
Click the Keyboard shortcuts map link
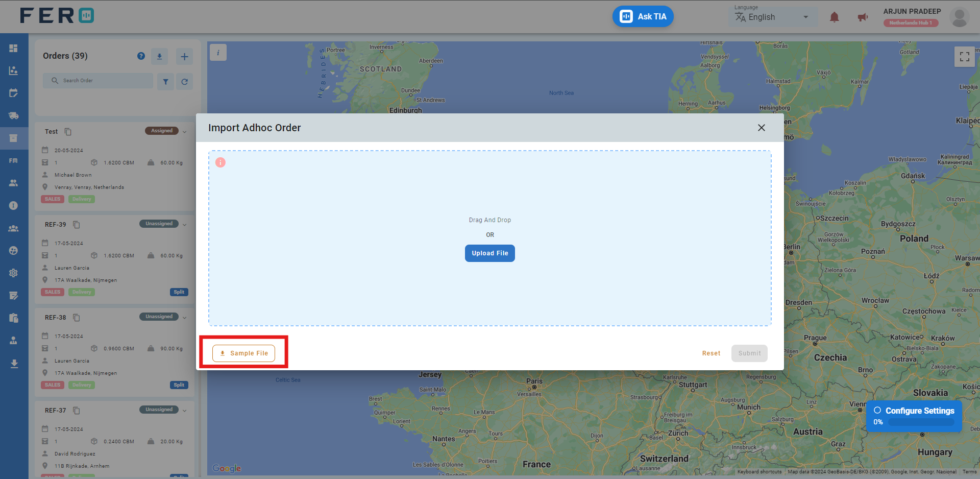coord(759,472)
